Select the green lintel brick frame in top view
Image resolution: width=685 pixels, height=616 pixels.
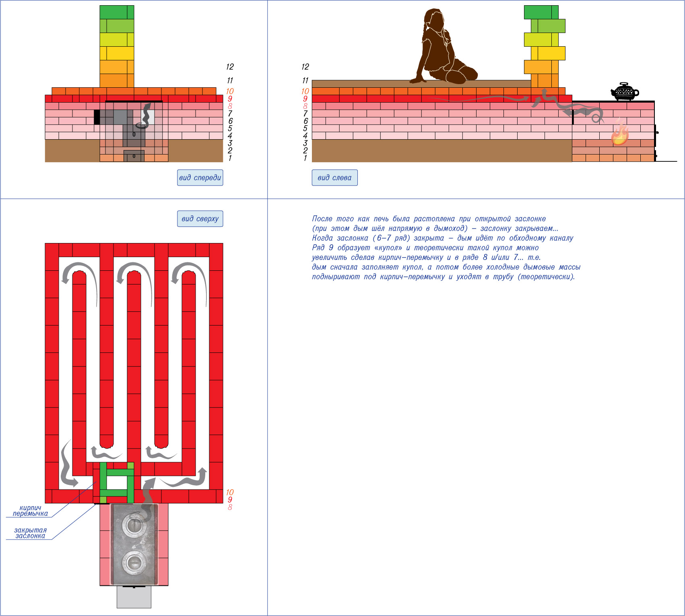pos(117,482)
